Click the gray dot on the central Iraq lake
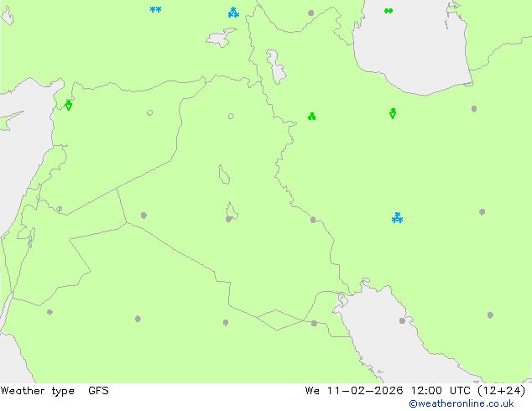This screenshot has height=411, width=532. coord(229,219)
